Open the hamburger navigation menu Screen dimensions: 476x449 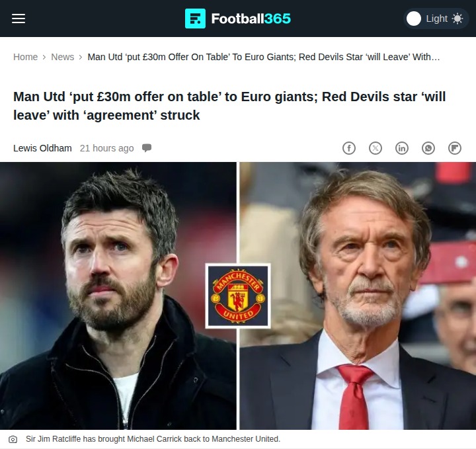point(19,19)
